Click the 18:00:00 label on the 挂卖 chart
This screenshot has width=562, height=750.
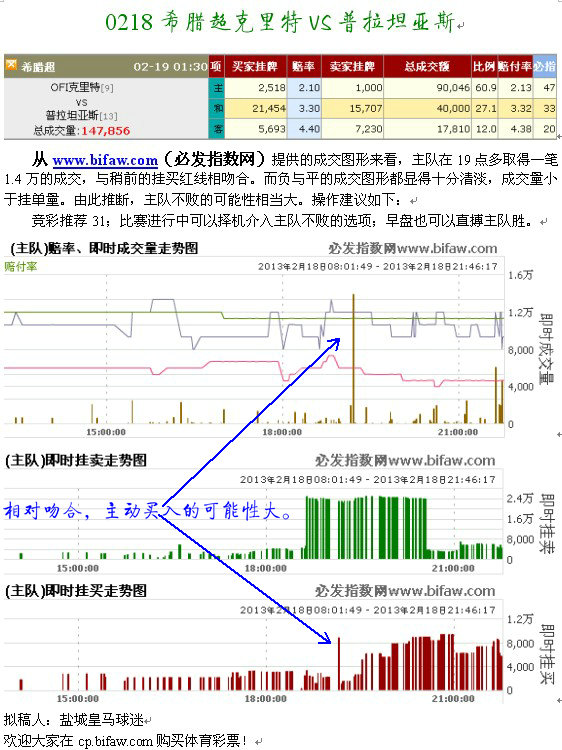click(x=265, y=568)
